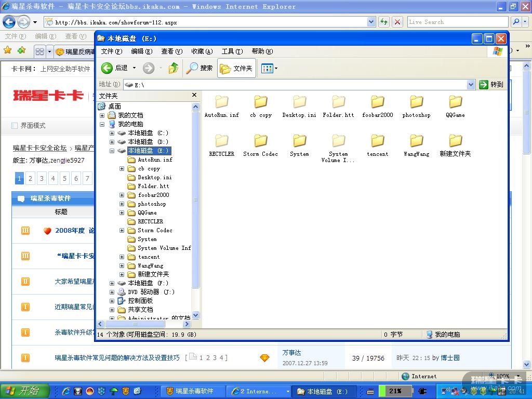Close the Folders side pane
Image resolution: width=532 pixels, height=399 pixels.
coord(194,95)
